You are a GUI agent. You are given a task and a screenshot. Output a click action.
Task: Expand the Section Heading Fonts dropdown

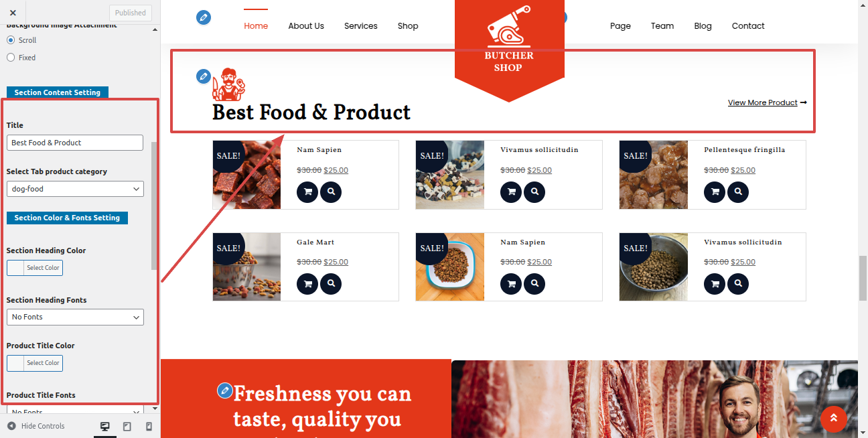75,317
